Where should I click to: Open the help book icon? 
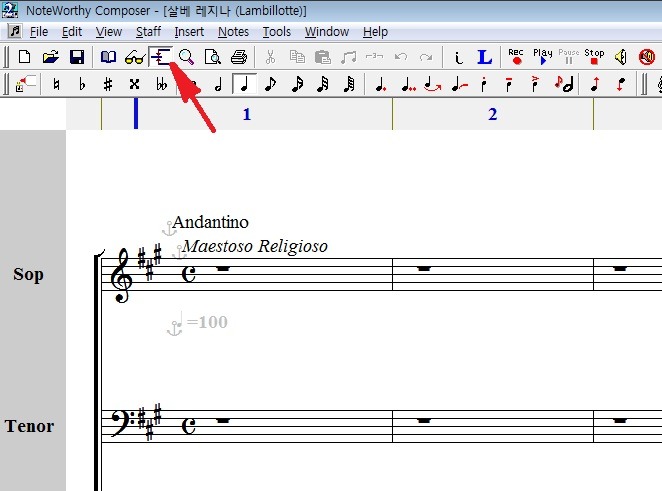[x=108, y=57]
